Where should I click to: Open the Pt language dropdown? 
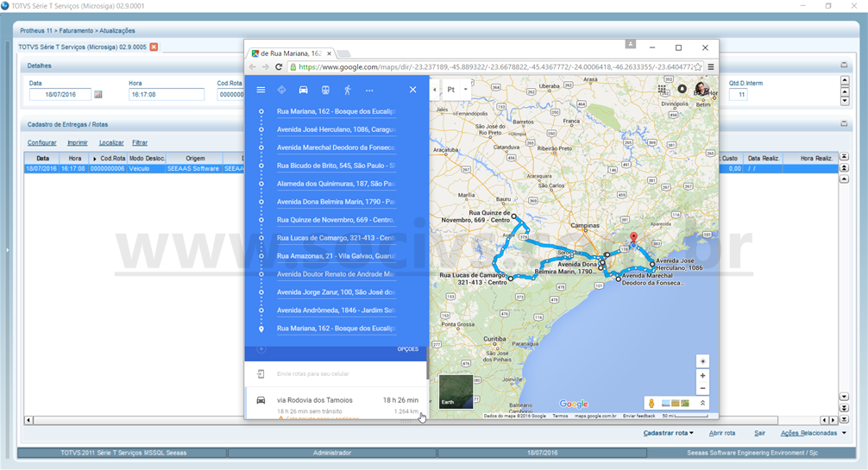(458, 89)
